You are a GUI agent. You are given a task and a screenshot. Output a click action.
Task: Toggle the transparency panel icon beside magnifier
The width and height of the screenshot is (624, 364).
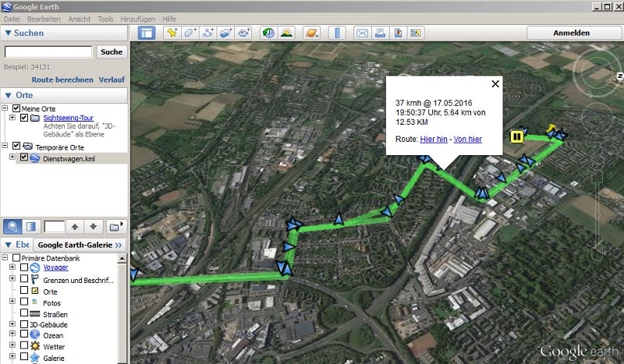[x=31, y=227]
